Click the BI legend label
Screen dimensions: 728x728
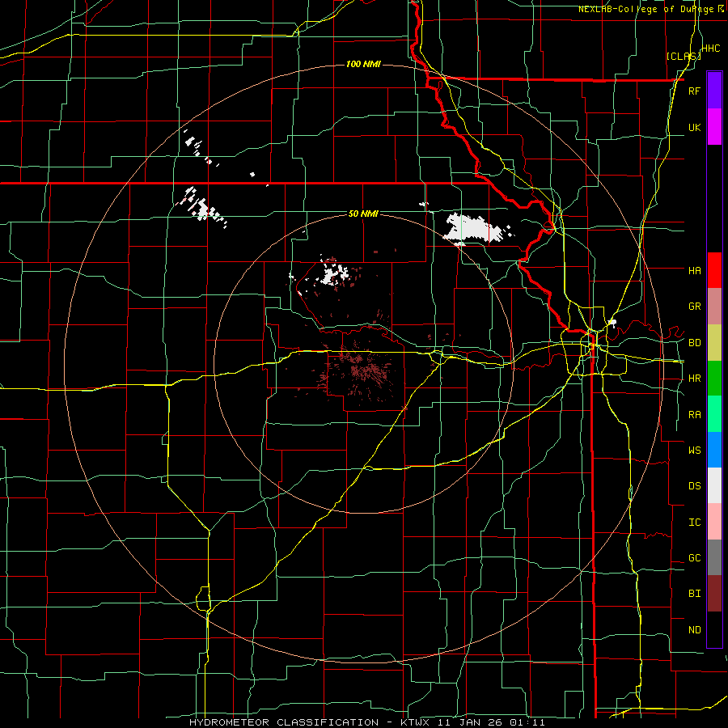[694, 594]
